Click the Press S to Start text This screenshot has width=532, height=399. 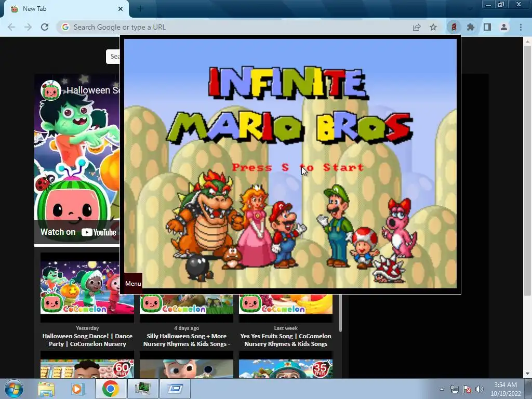(x=298, y=167)
